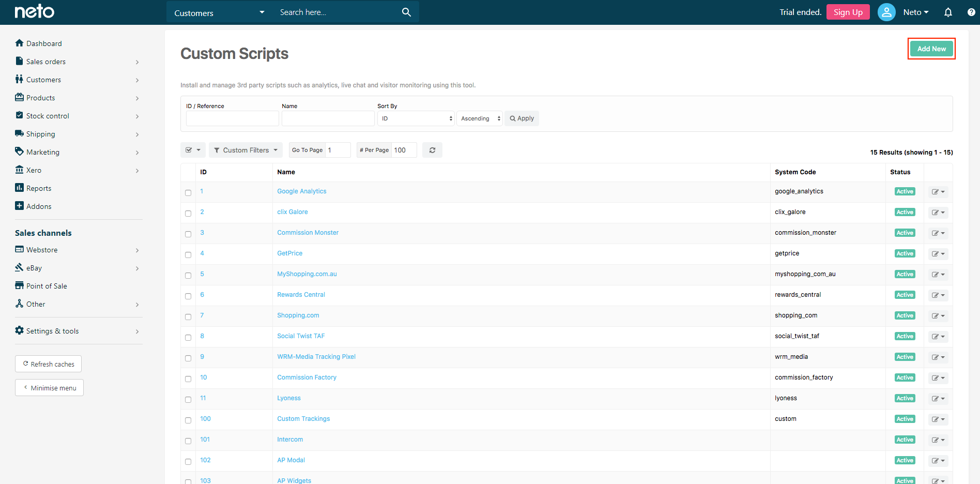Screen dimensions: 980x484
Task: Click the Other channels network icon
Action: click(19, 304)
